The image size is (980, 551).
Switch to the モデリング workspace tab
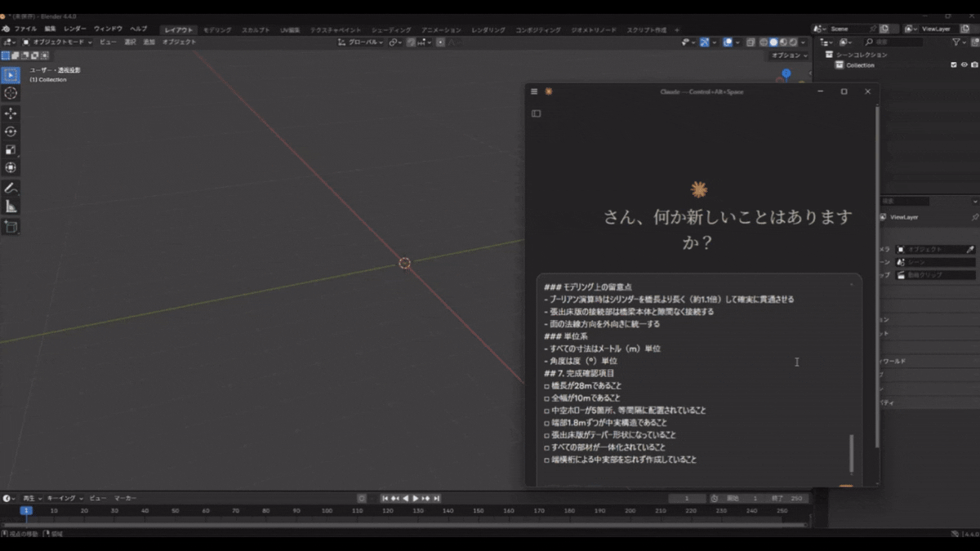tap(217, 30)
